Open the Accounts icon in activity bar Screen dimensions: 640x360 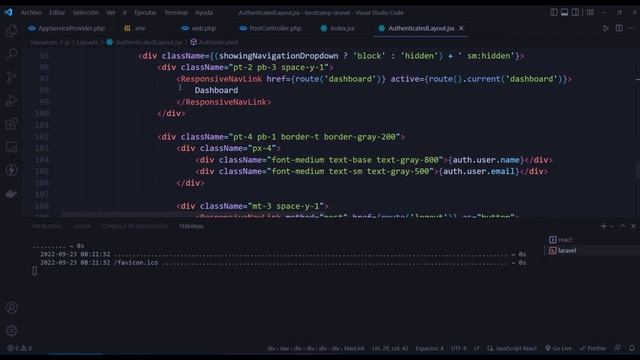(11, 307)
